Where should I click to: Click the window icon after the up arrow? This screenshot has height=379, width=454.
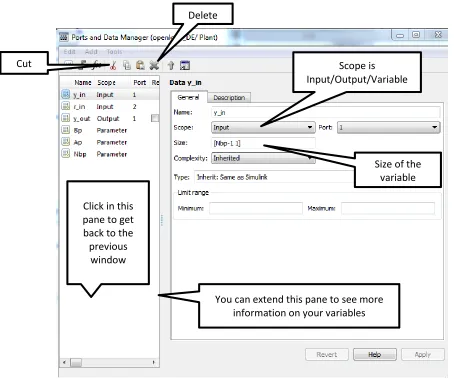pos(185,65)
